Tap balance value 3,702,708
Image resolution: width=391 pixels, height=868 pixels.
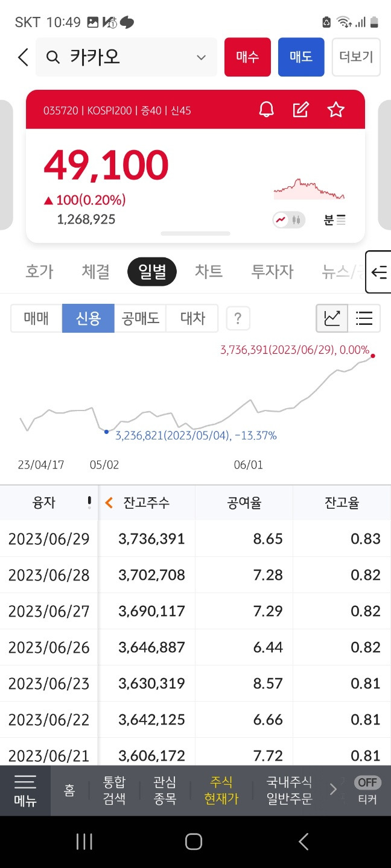[x=152, y=575]
